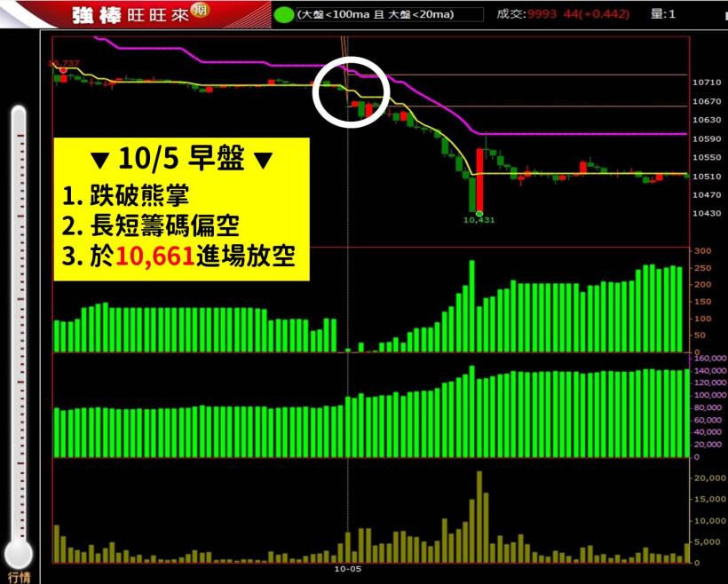Click axis label 120,000
The height and width of the screenshot is (584, 728).
click(709, 383)
